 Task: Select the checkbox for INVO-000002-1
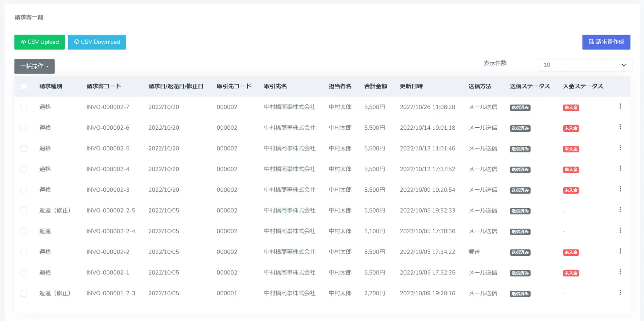pos(23,273)
